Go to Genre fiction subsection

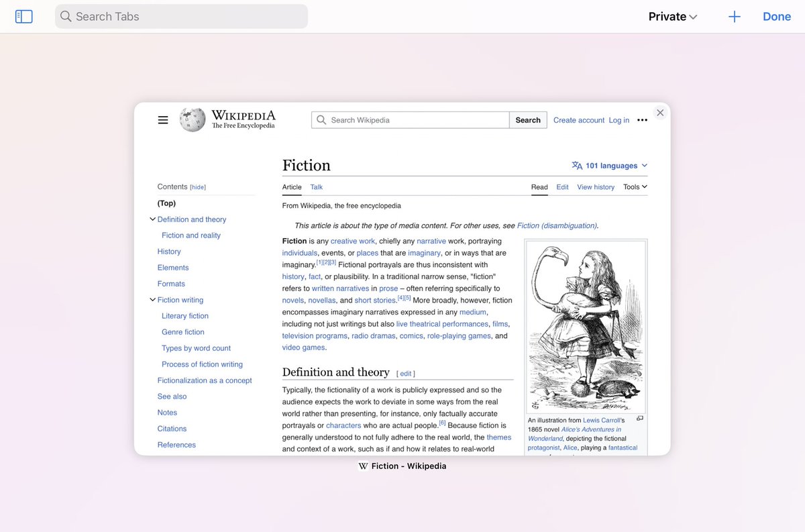[183, 332]
